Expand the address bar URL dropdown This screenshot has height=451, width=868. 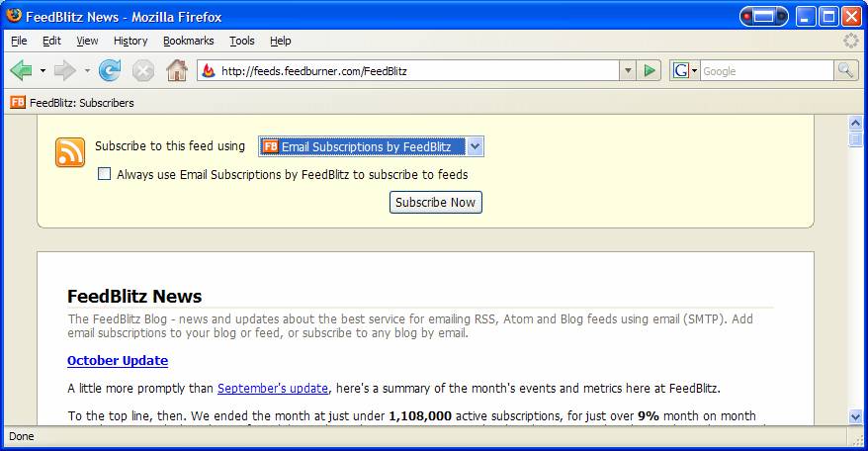click(x=628, y=71)
